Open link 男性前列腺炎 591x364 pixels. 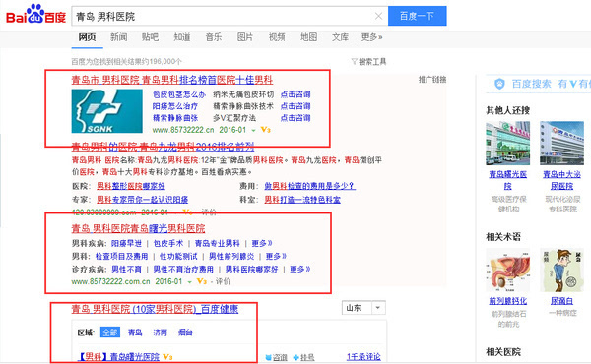click(x=231, y=257)
